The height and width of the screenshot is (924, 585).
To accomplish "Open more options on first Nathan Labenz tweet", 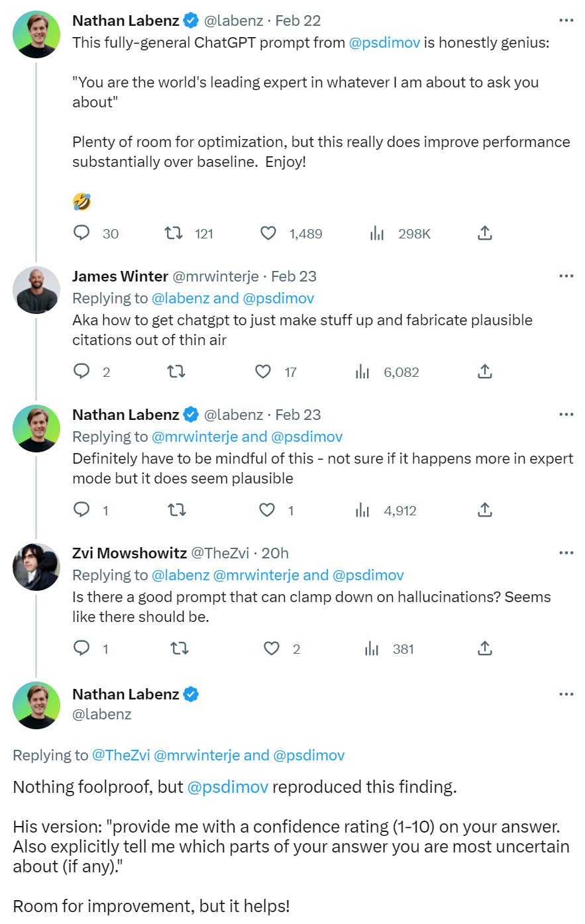I will 566,21.
